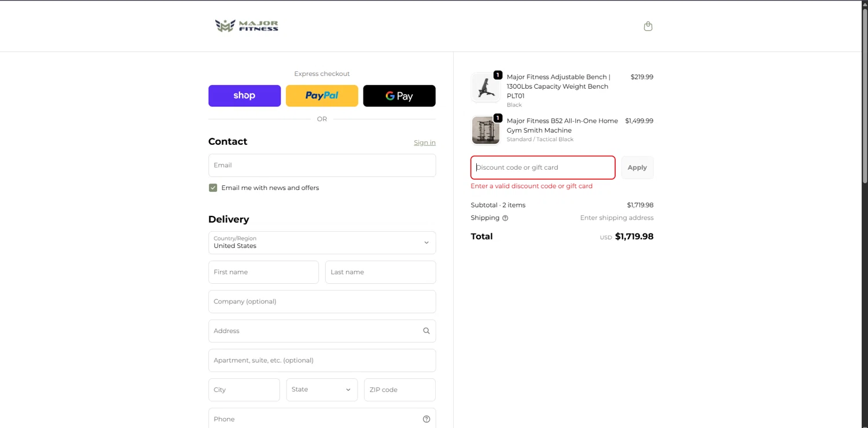Focus the Address input field
The width and height of the screenshot is (868, 428).
[x=322, y=331]
